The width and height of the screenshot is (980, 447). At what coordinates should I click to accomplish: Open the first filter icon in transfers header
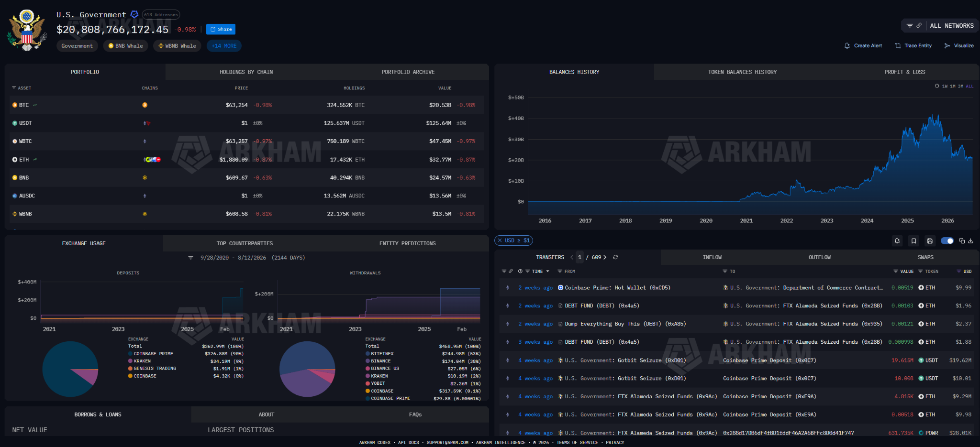(x=504, y=272)
